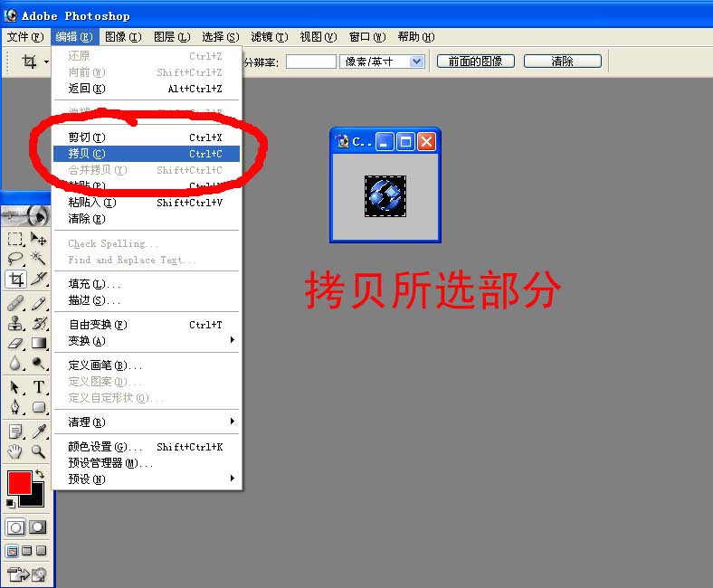Select the Pen tool
The height and width of the screenshot is (588, 713).
click(15, 407)
